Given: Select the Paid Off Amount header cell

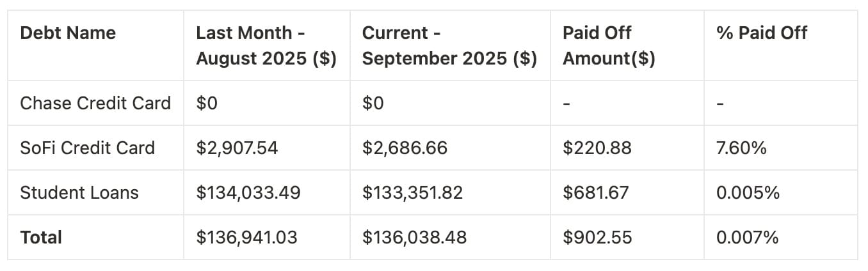Looking at the screenshot, I should (x=608, y=46).
